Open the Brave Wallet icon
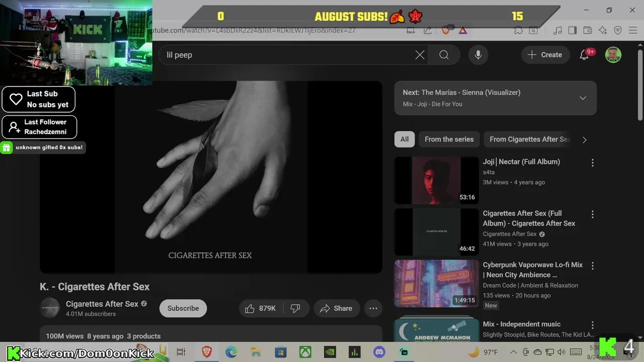The image size is (644, 362). [x=587, y=30]
